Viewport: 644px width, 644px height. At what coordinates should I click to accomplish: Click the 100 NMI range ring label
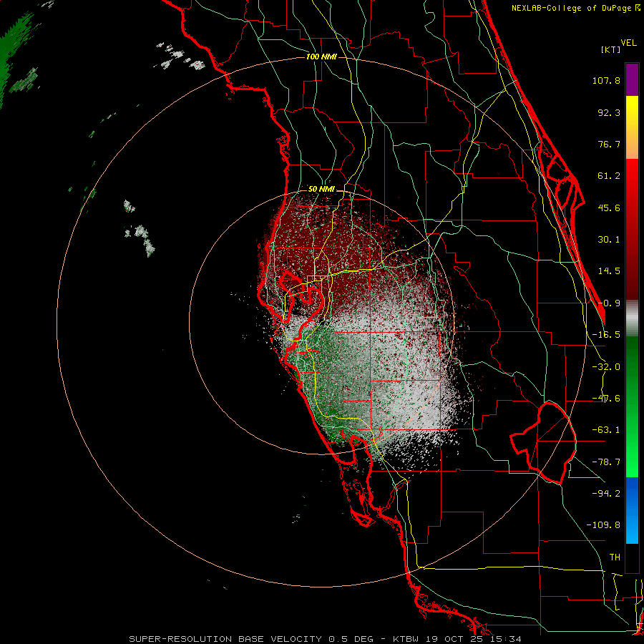321,57
